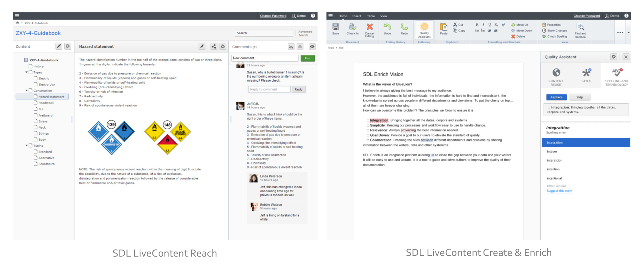This screenshot has width=644, height=268.
Task: Toggle comment visibility with the eye icon
Action: (312, 47)
